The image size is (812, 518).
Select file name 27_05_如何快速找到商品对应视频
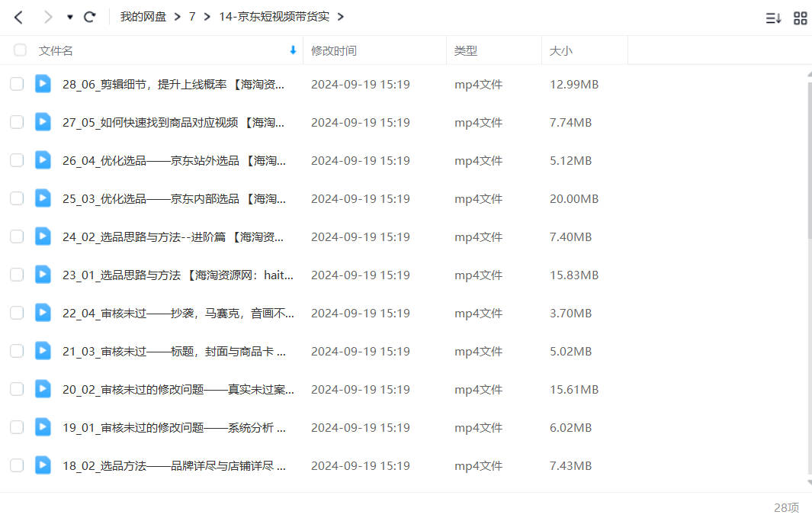click(x=174, y=123)
